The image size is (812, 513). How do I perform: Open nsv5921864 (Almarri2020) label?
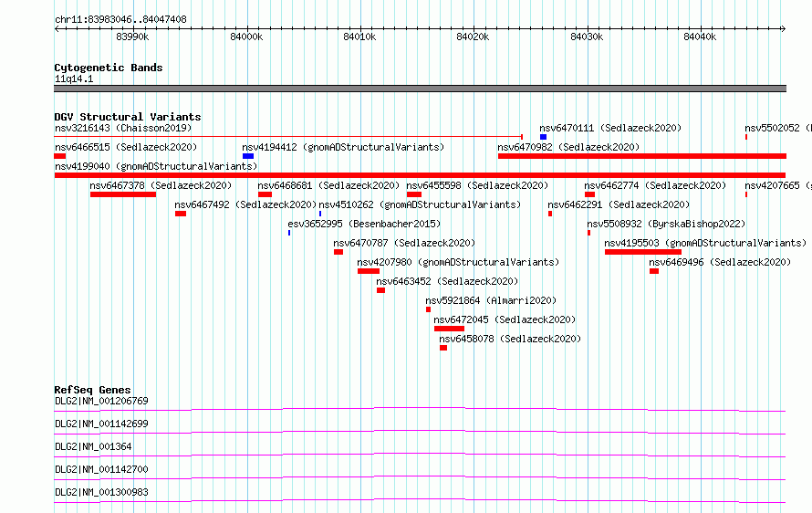coord(491,300)
